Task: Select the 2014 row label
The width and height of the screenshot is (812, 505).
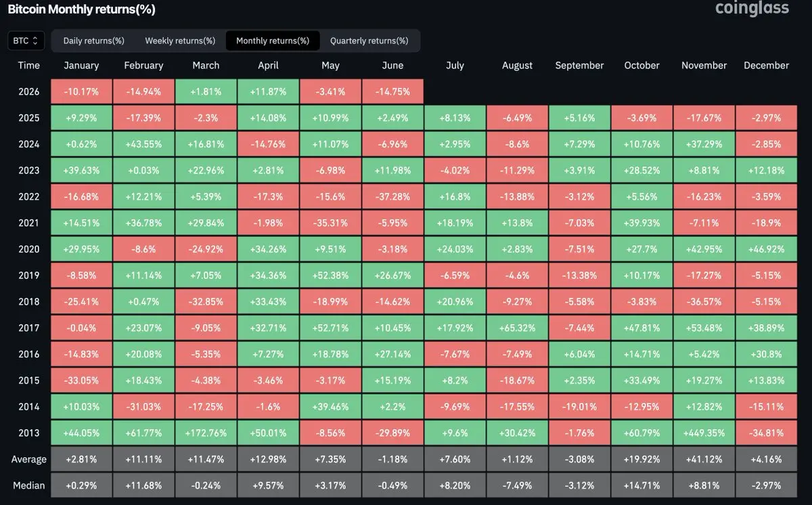Action: tap(29, 407)
